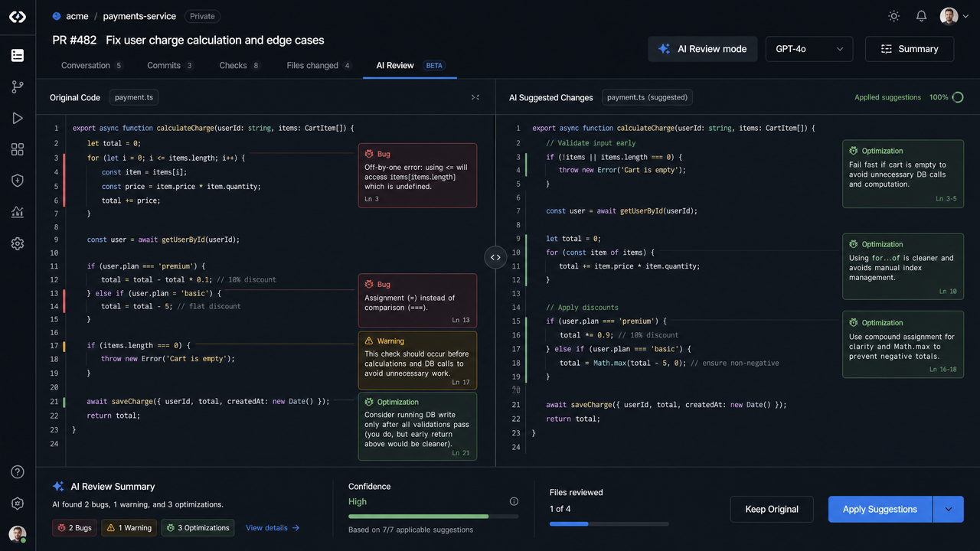Screen dimensions: 980x551
Task: Select the AI Review tab
Action: click(x=410, y=65)
